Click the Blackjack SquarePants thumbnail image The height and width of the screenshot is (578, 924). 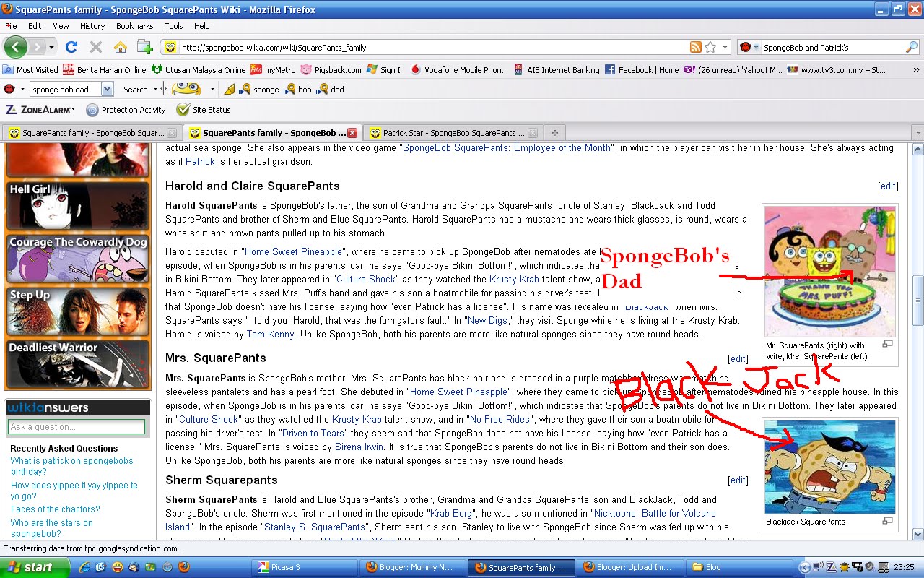pyautogui.click(x=830, y=467)
